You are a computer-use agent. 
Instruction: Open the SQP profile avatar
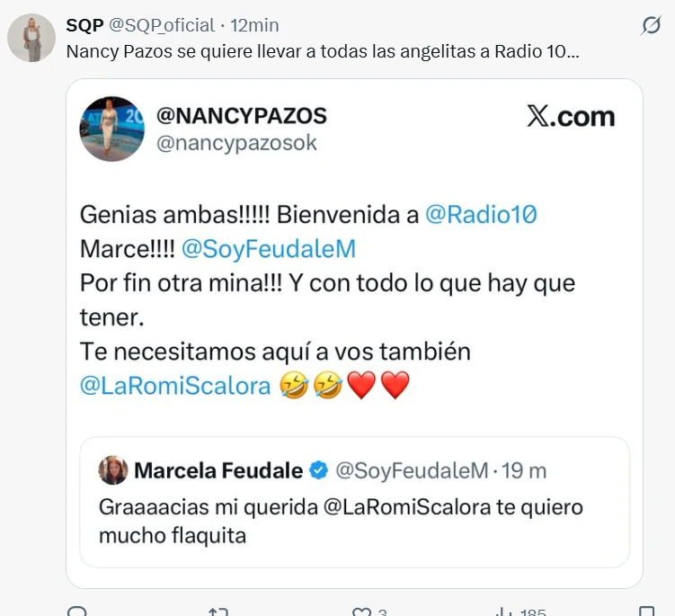31,39
